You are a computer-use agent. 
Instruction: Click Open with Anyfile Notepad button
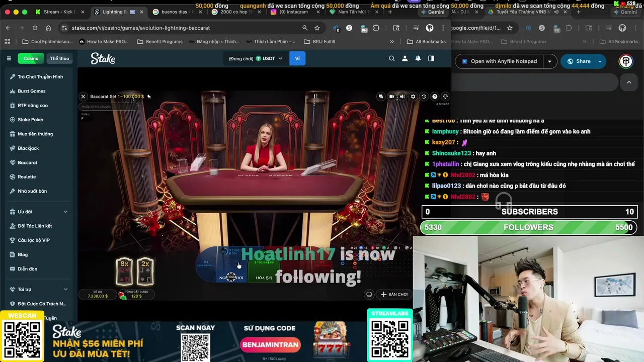499,61
